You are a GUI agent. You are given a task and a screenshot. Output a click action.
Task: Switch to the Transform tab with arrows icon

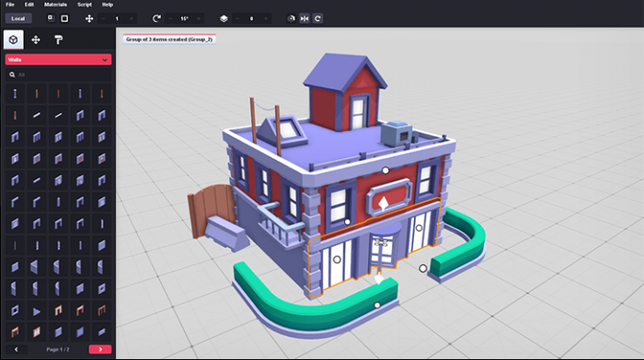36,40
